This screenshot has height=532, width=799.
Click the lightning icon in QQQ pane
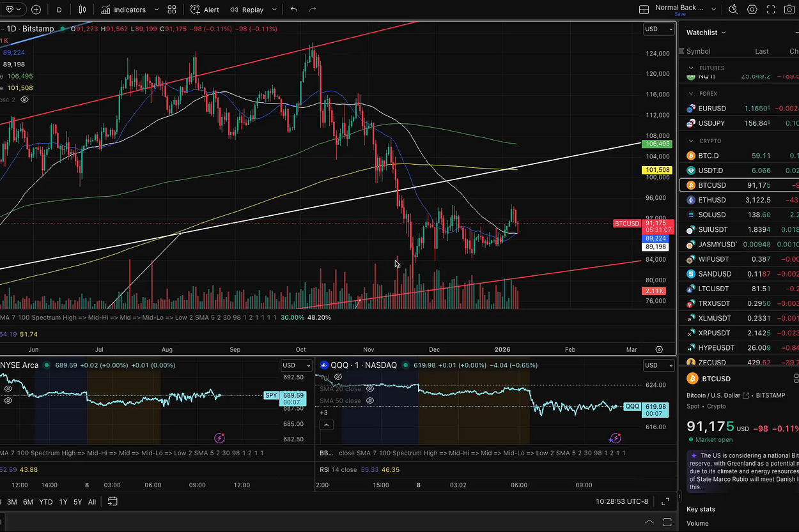point(615,438)
